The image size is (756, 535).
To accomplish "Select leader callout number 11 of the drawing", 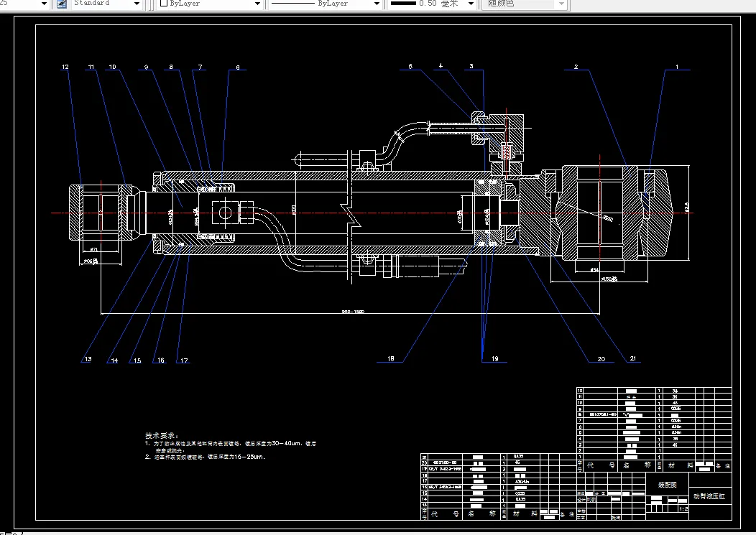I will click(x=91, y=67).
